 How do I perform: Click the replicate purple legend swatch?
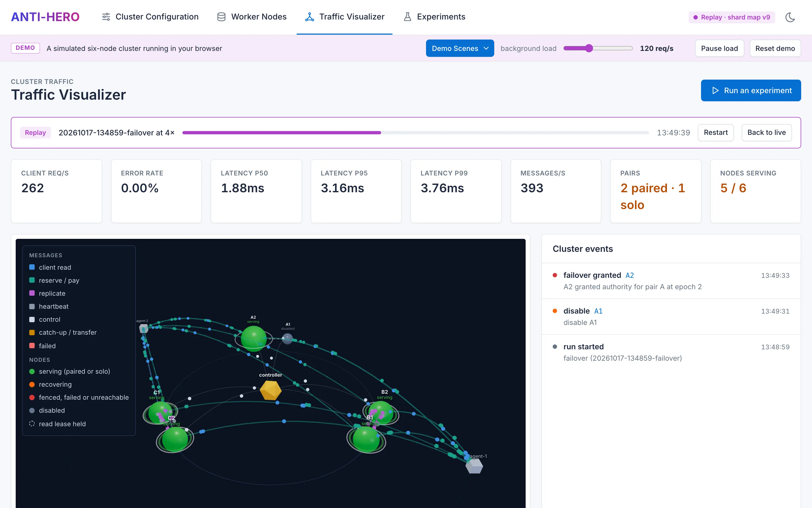click(x=32, y=293)
